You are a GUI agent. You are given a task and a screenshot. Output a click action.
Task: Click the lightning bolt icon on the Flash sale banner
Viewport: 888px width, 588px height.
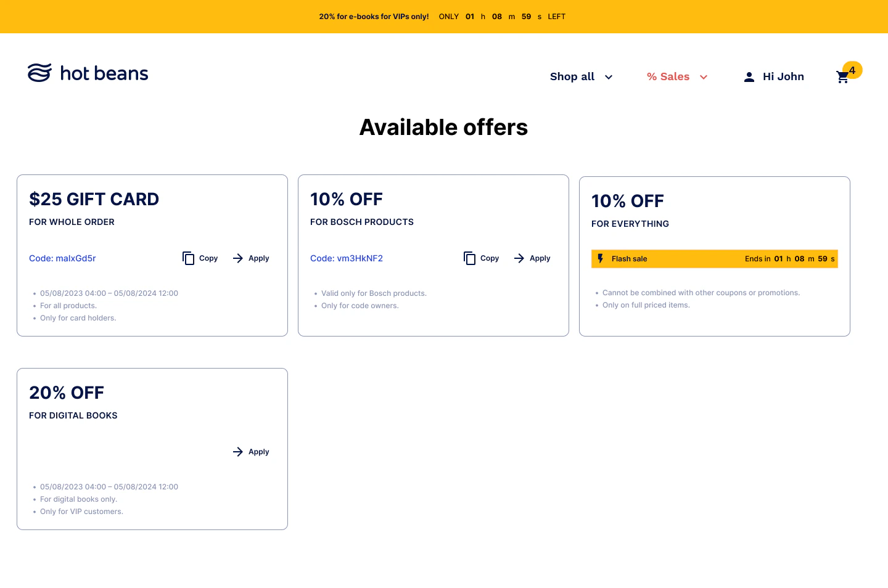601,259
